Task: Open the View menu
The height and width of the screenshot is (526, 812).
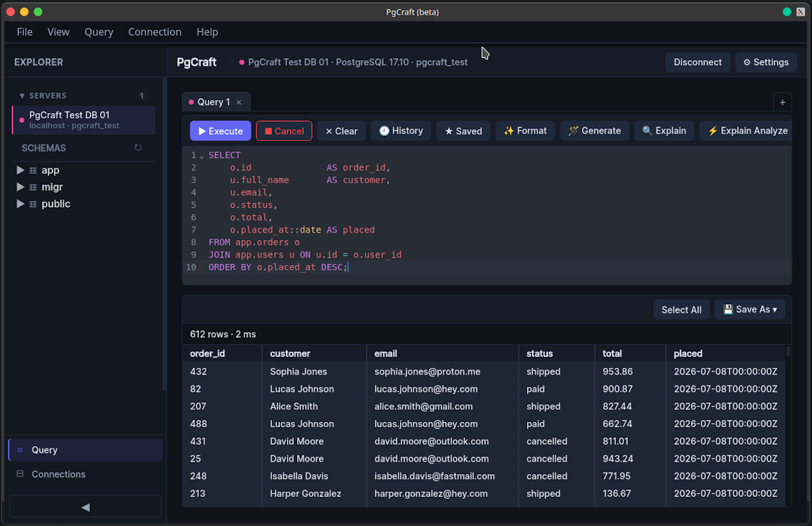Action: [x=58, y=32]
